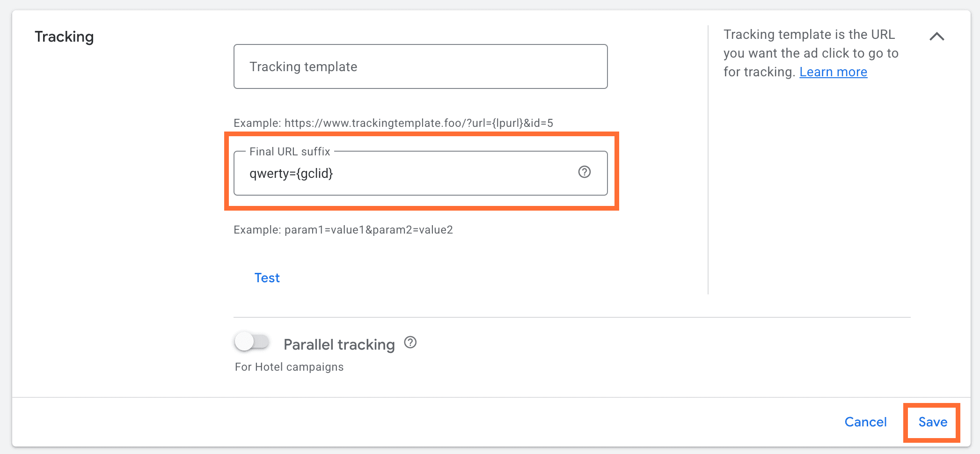Click the Final URL suffix floating label
980x454 pixels.
tap(290, 152)
